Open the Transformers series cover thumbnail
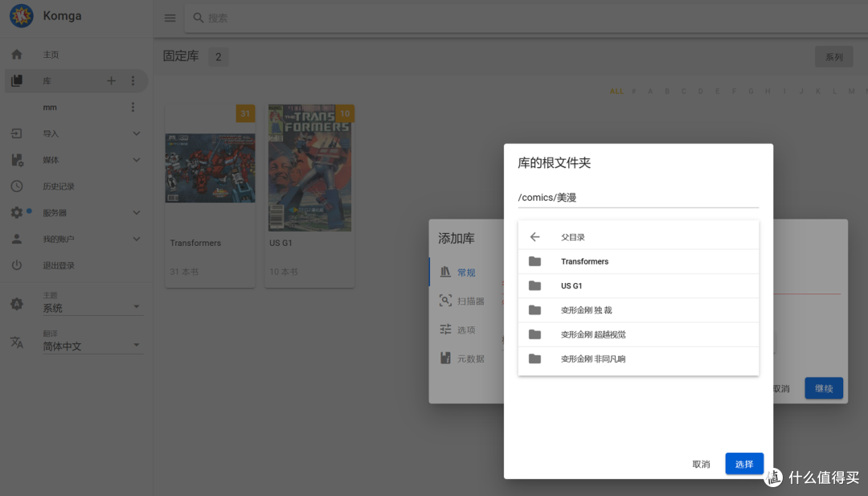 (x=210, y=168)
